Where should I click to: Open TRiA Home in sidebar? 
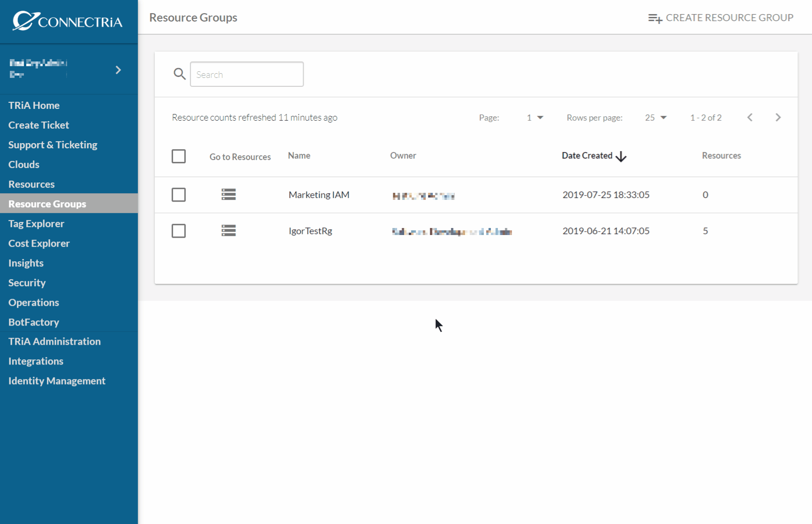[x=34, y=106]
